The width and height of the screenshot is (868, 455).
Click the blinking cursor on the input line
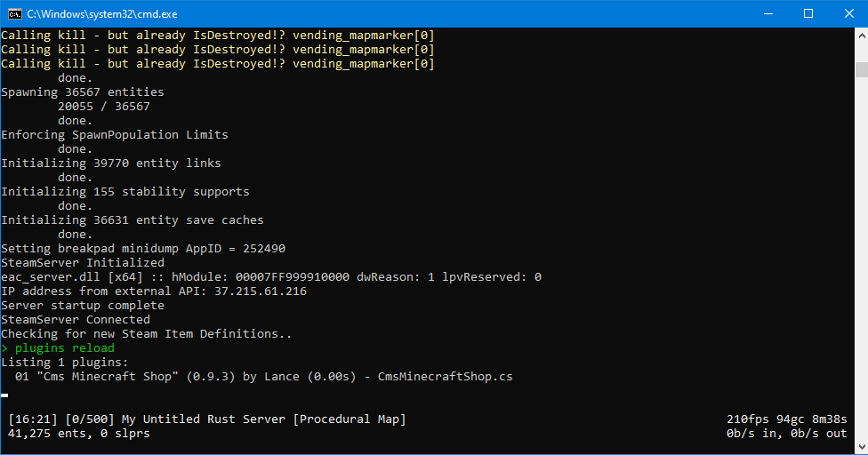click(4, 395)
